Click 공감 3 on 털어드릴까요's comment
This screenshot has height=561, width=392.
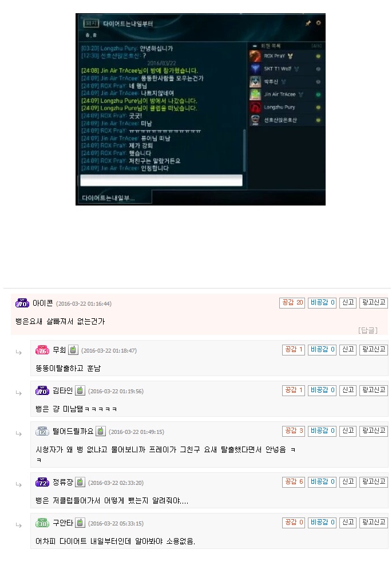(x=294, y=430)
